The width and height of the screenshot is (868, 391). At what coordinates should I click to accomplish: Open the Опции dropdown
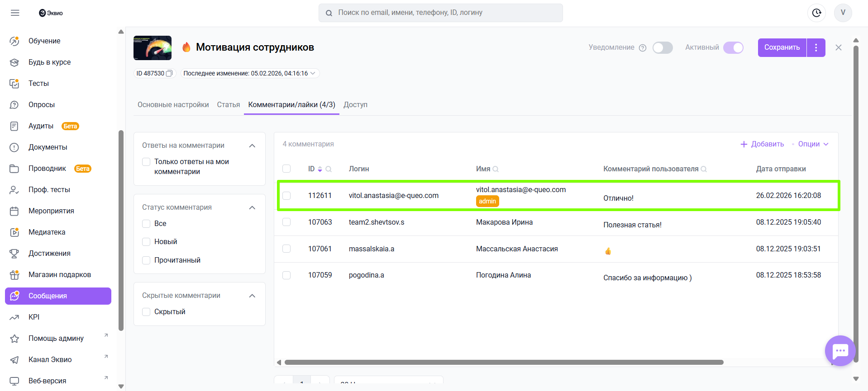tap(813, 144)
